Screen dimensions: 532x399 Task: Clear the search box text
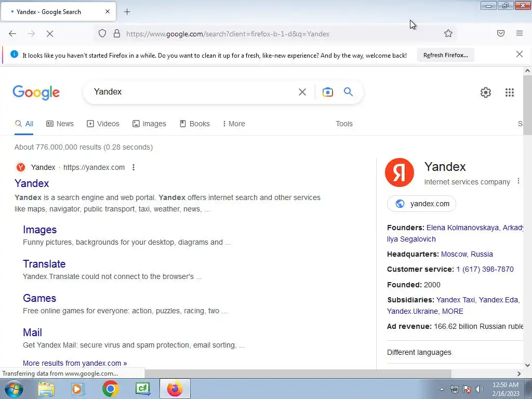coord(302,92)
